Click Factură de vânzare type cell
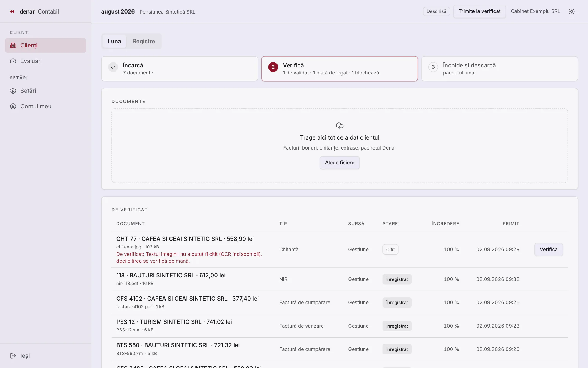Image resolution: width=588 pixels, height=368 pixels. click(301, 326)
